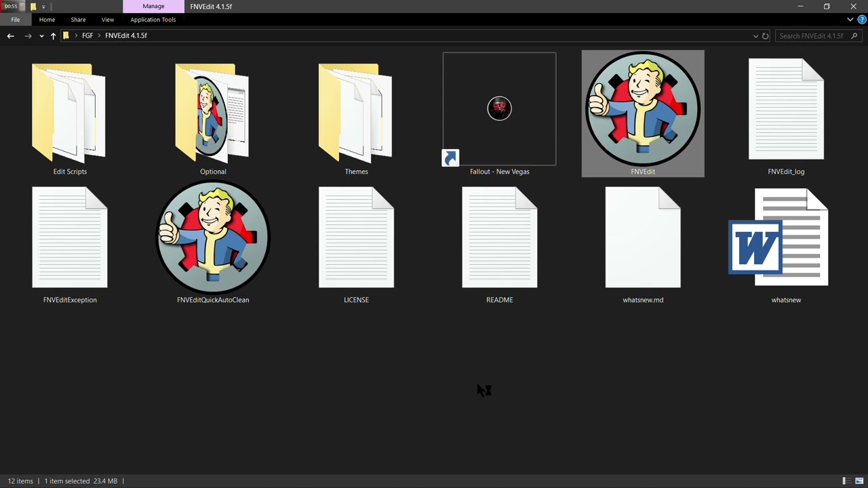This screenshot has height=488, width=868.
Task: Click the Forward navigation arrow
Action: tap(28, 36)
